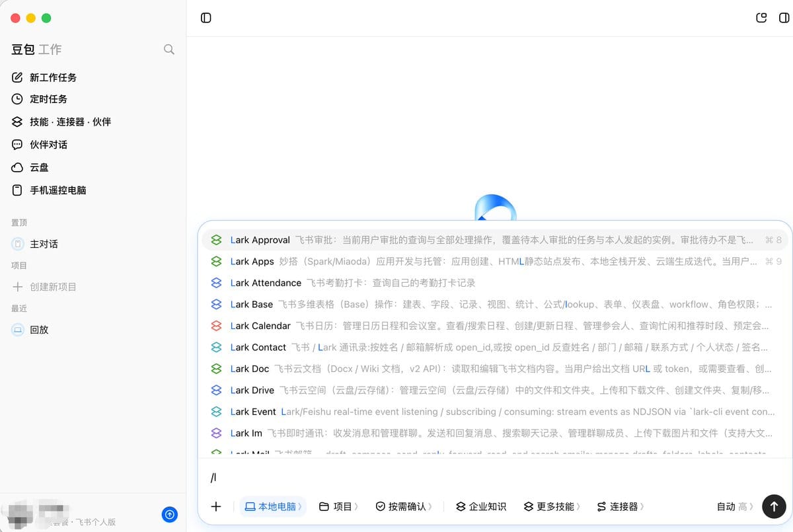
Task: Open 伙伴对话 in the sidebar
Action: [x=93, y=145]
